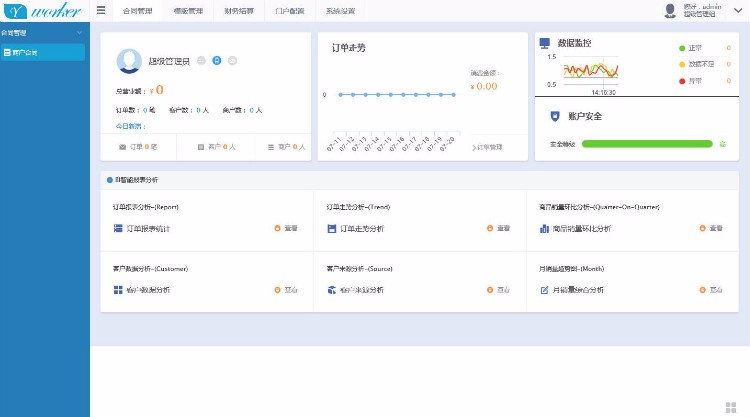Viewport: 750px width, 417px height.
Task: Click the list icon in the rightmost footer stat
Action: [x=271, y=147]
